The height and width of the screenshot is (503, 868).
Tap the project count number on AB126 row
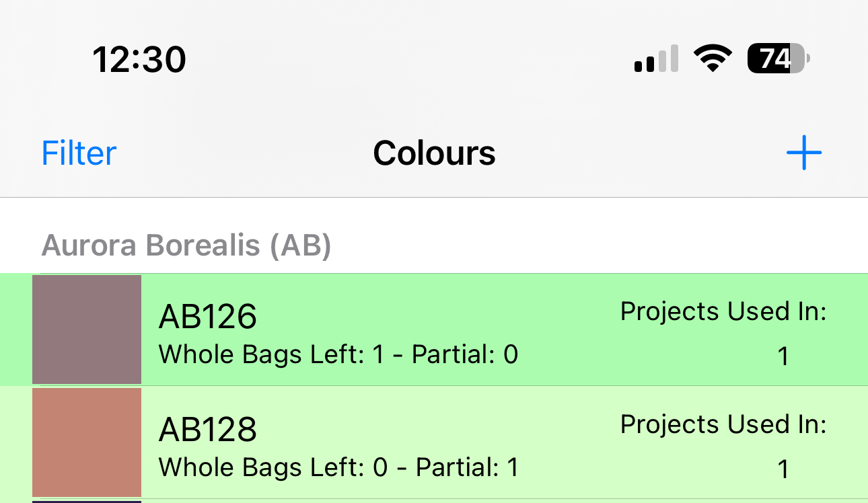pos(783,356)
